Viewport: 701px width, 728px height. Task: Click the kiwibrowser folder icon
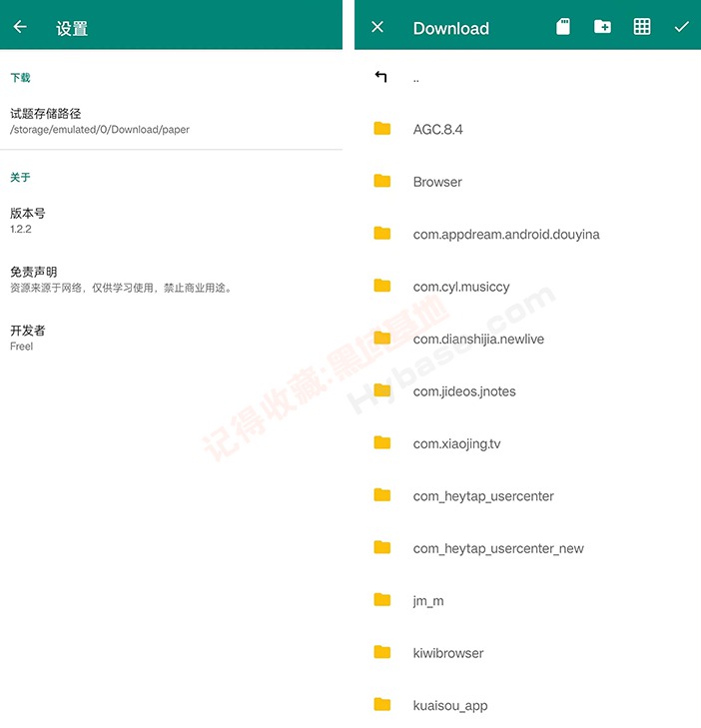point(382,652)
